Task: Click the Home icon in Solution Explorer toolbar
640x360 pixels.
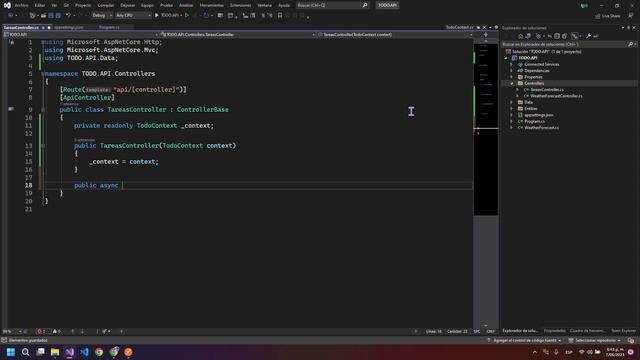Action: pyautogui.click(x=520, y=36)
